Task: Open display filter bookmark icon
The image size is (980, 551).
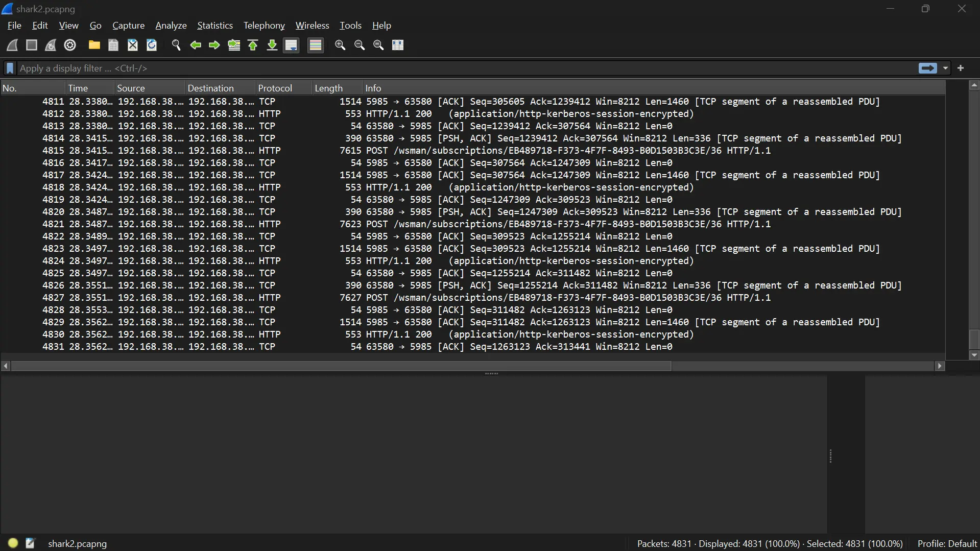Action: (x=10, y=68)
